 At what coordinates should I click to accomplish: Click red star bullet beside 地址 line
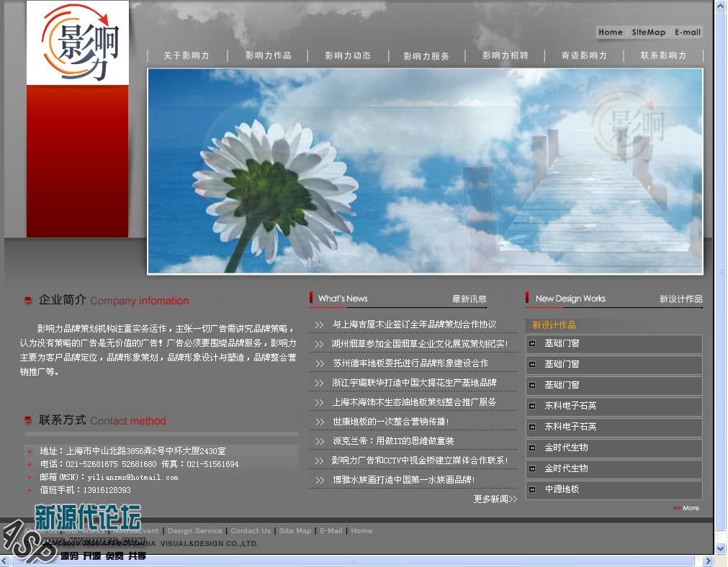pos(30,451)
